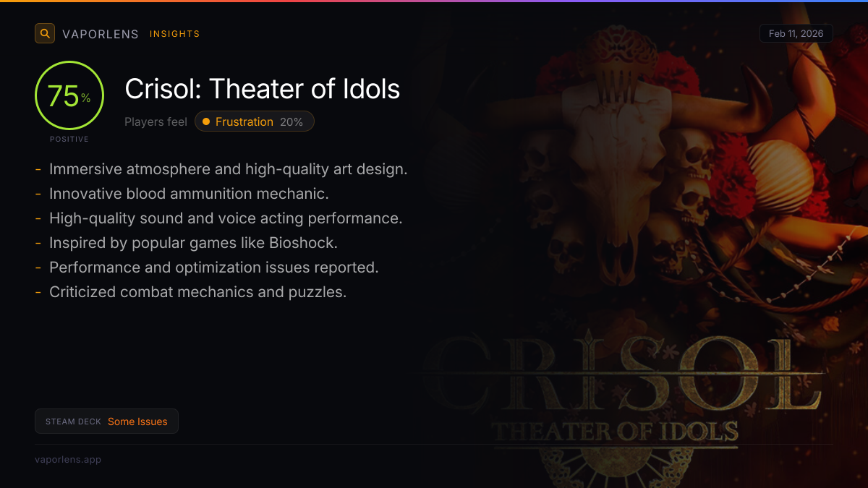Select the VAPORLENS brand name

point(101,34)
